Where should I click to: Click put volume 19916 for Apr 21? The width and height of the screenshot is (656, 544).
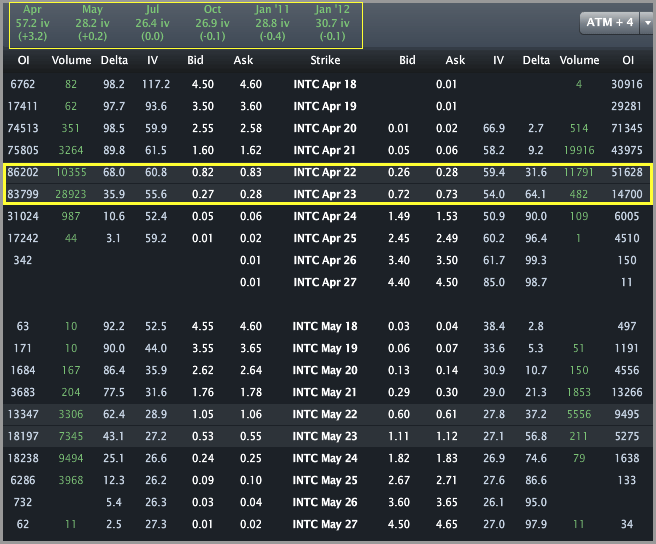point(579,150)
